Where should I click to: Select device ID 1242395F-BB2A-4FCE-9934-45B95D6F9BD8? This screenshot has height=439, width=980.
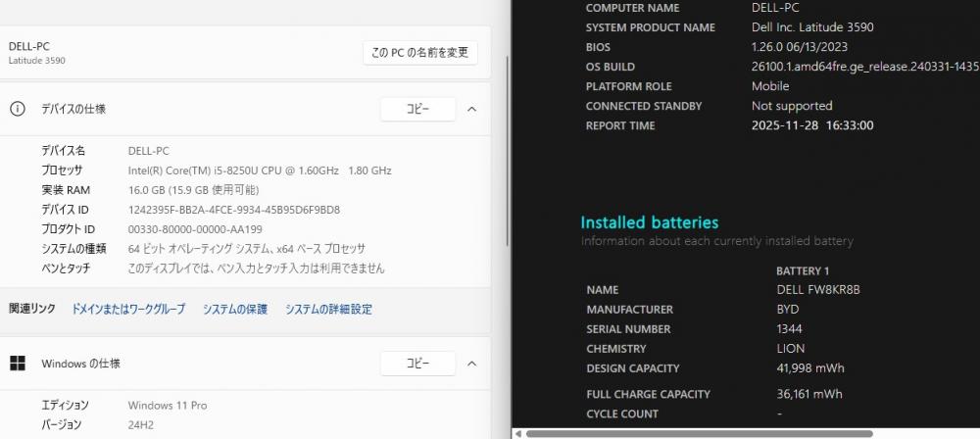(x=234, y=210)
